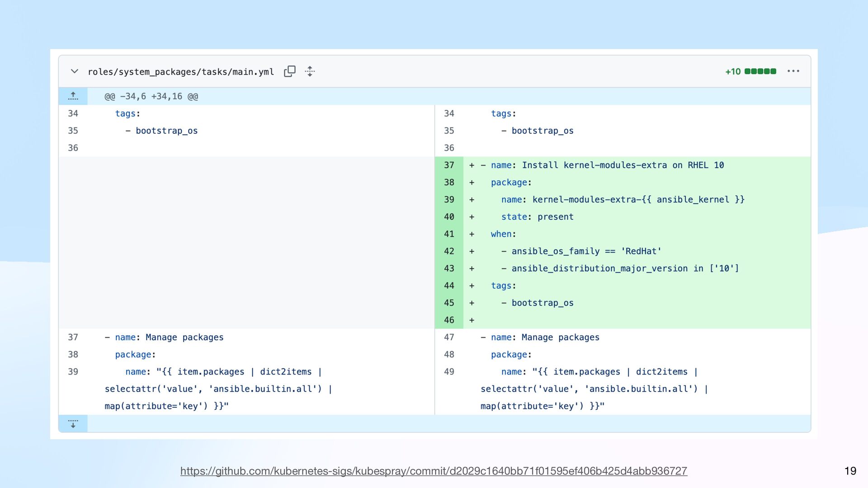This screenshot has height=488, width=868.
Task: Click the 'Install kernel-modules-extra on RHEL 10' line
Action: [623, 165]
